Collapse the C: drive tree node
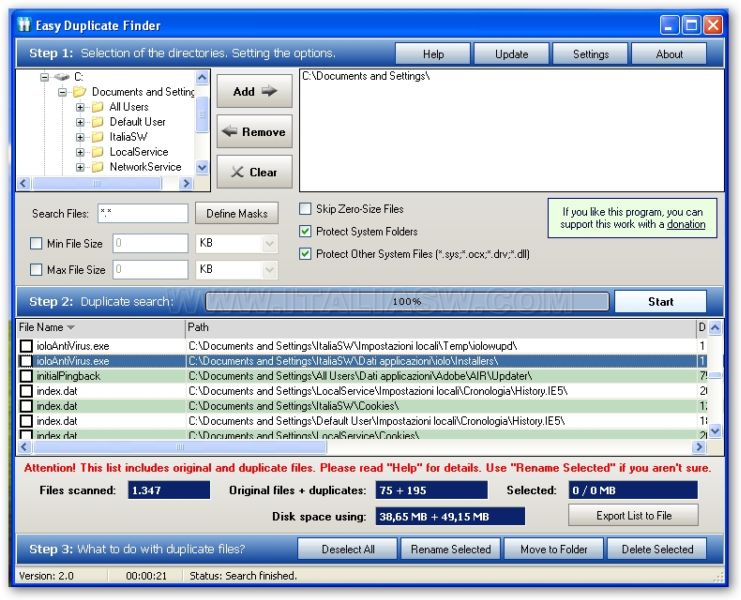 point(44,77)
